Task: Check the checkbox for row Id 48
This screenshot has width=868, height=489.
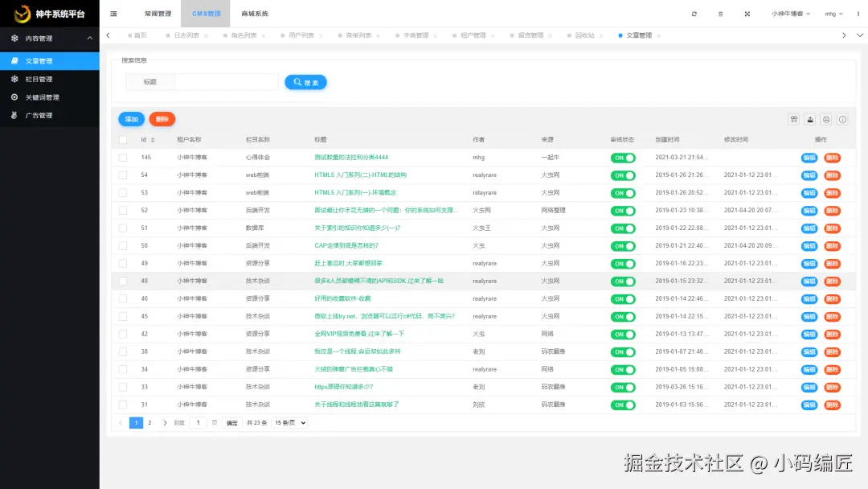Action: click(123, 281)
